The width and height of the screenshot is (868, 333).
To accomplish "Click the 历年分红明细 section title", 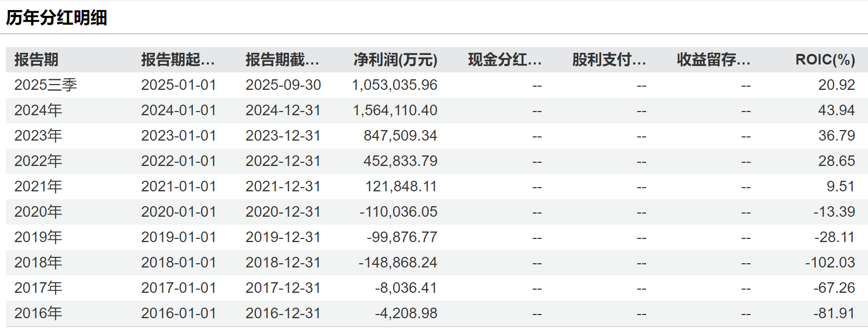I will 57,18.
